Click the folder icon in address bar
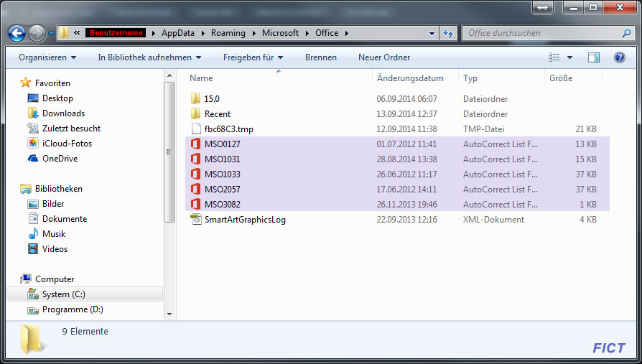This screenshot has height=364, width=642. (x=63, y=33)
